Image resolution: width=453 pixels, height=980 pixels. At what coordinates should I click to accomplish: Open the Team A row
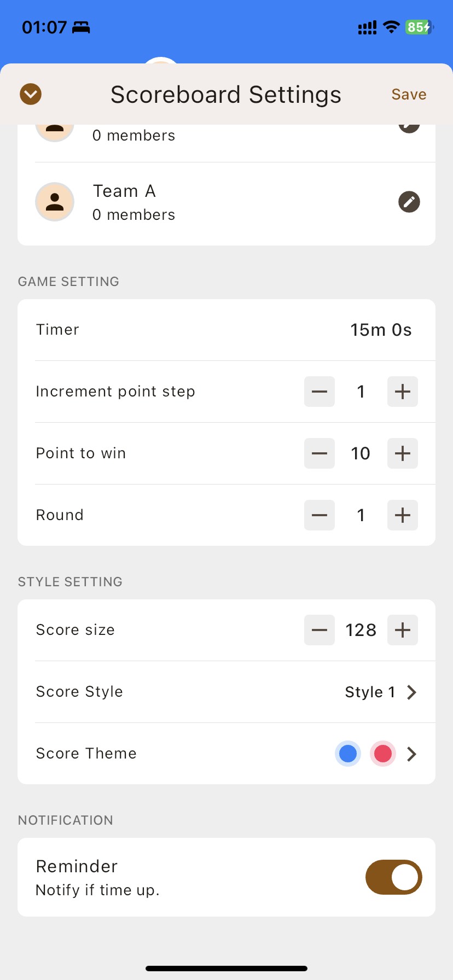tap(219, 202)
